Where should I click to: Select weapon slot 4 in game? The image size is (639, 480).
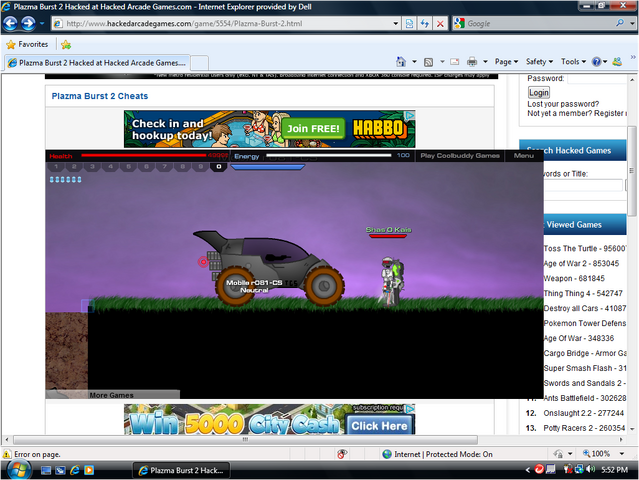click(110, 166)
